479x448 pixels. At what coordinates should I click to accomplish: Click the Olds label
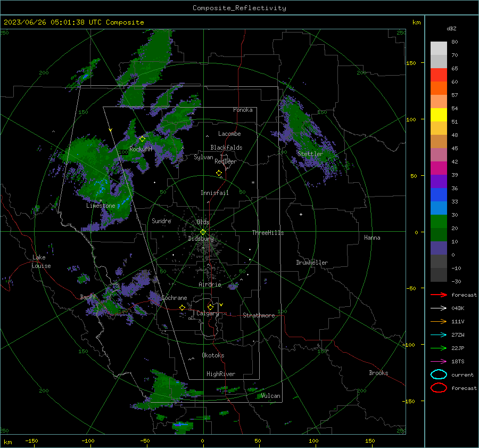pyautogui.click(x=203, y=222)
